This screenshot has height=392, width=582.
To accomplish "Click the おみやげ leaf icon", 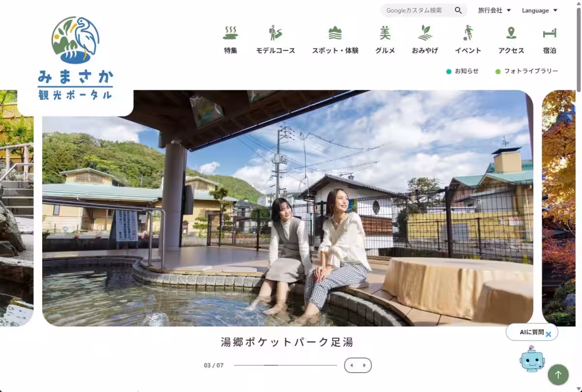I will (x=425, y=33).
